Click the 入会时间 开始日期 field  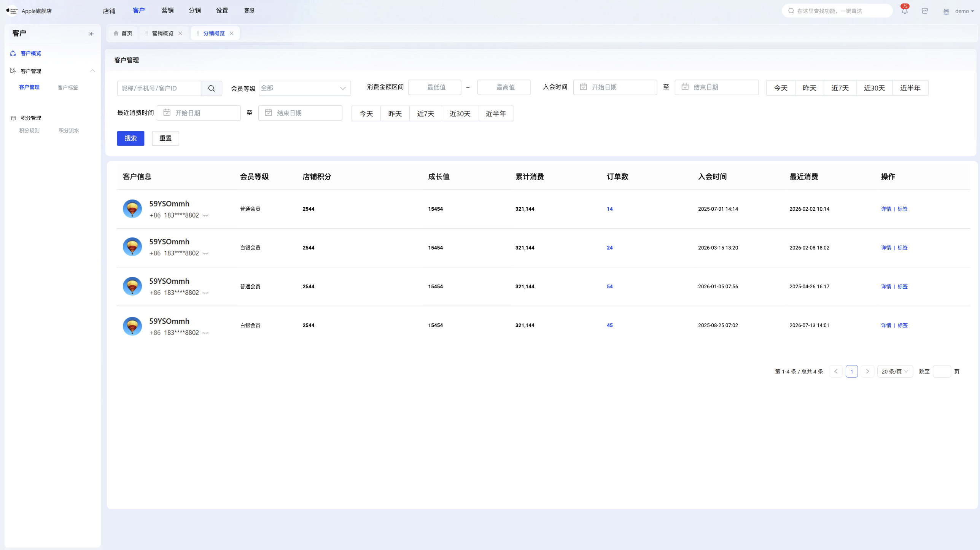click(615, 87)
